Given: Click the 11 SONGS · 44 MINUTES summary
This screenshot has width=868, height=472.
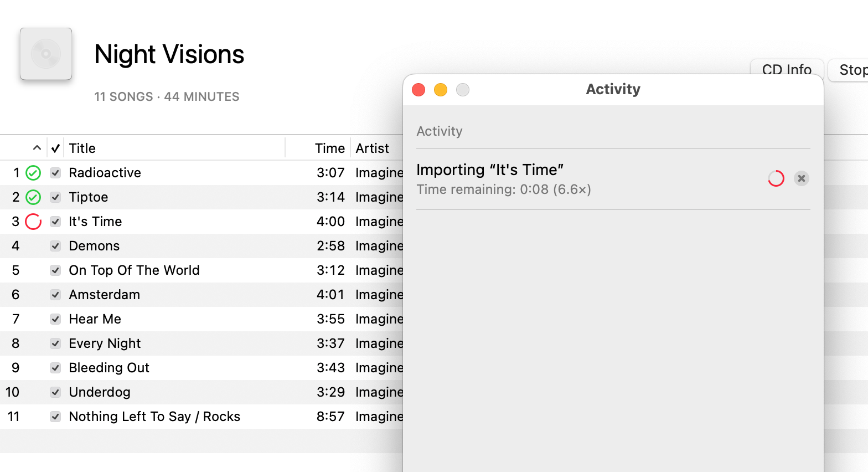Looking at the screenshot, I should (x=167, y=96).
